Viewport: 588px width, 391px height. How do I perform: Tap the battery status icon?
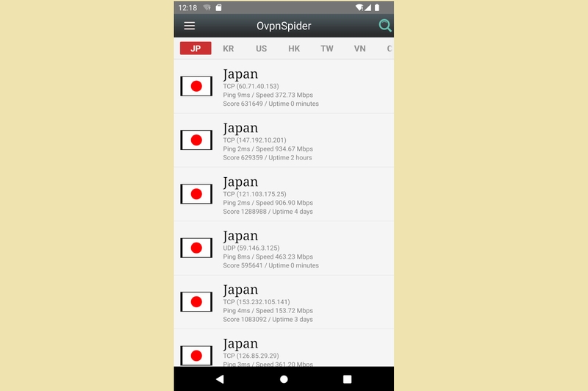377,7
